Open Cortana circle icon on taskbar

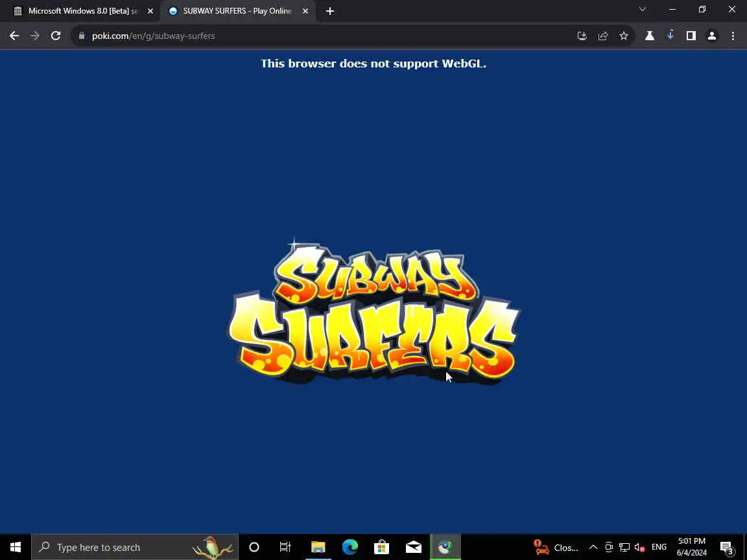[x=254, y=547]
